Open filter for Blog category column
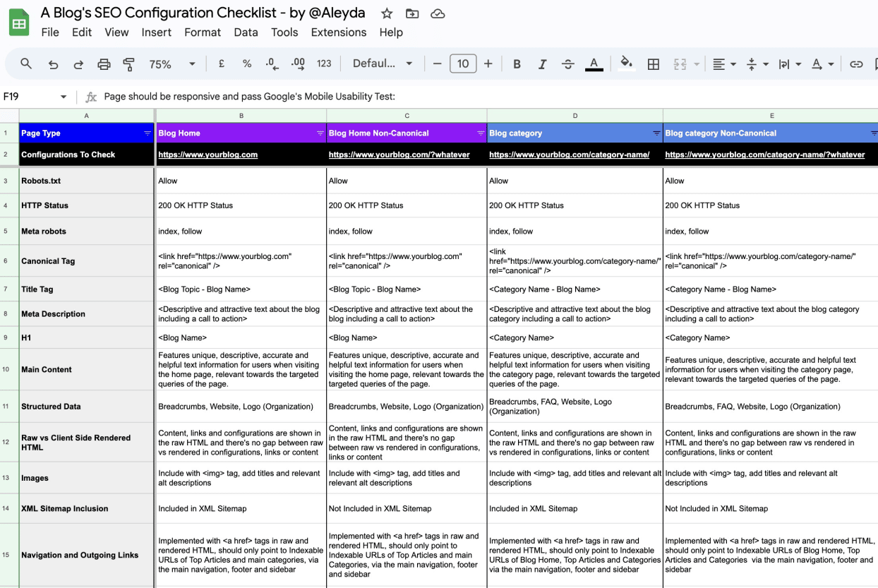Screen dimensions: 878x588 (x=656, y=133)
